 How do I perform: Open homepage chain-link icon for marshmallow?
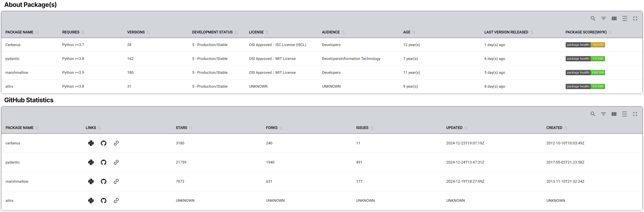(116, 181)
